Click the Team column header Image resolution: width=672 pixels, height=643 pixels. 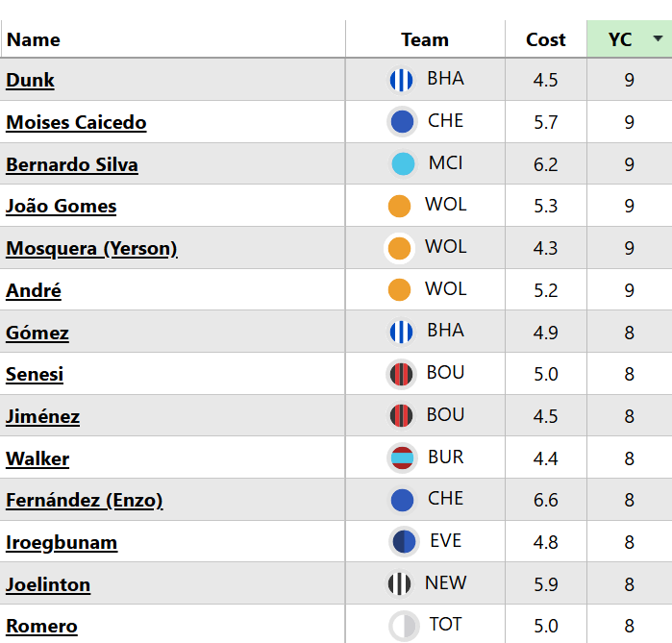pyautogui.click(x=425, y=40)
